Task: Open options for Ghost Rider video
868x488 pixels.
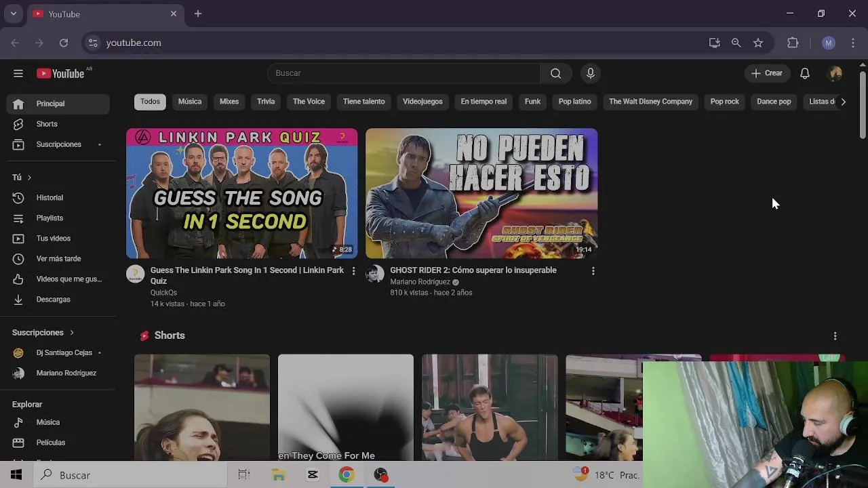Action: [x=593, y=271]
